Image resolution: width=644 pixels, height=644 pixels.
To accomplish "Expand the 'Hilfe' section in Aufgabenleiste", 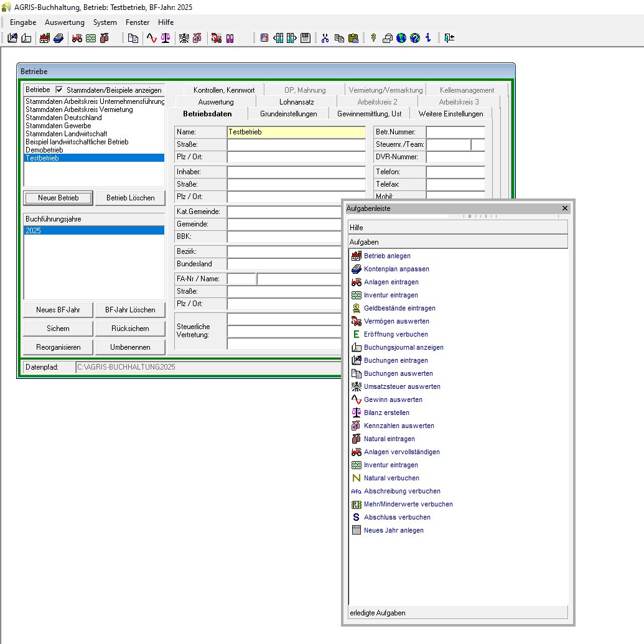I will (458, 228).
